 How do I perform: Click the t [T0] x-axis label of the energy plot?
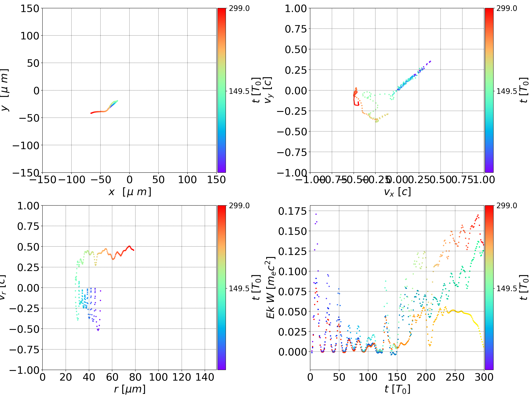tap(397, 389)
